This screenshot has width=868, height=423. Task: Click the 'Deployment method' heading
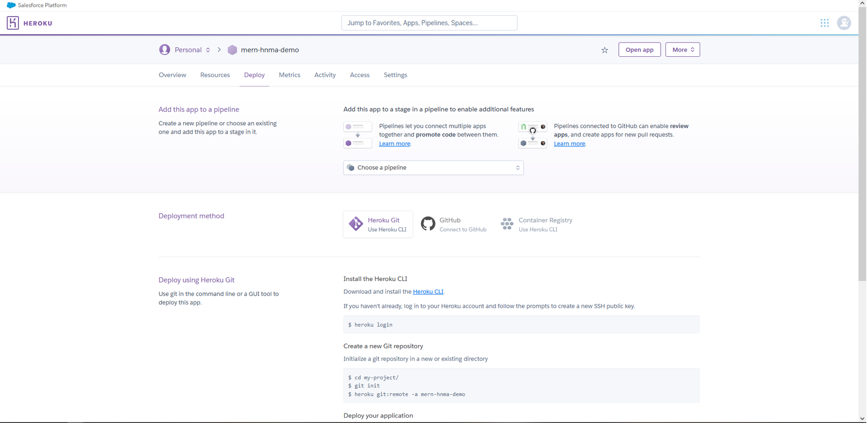(191, 216)
